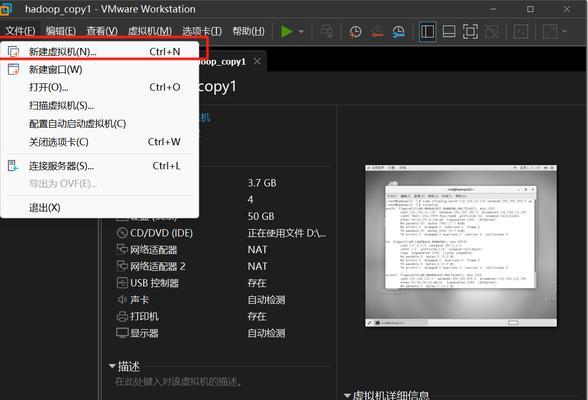Collapse the 描述 section triangle
The width and height of the screenshot is (588, 400).
(112, 366)
